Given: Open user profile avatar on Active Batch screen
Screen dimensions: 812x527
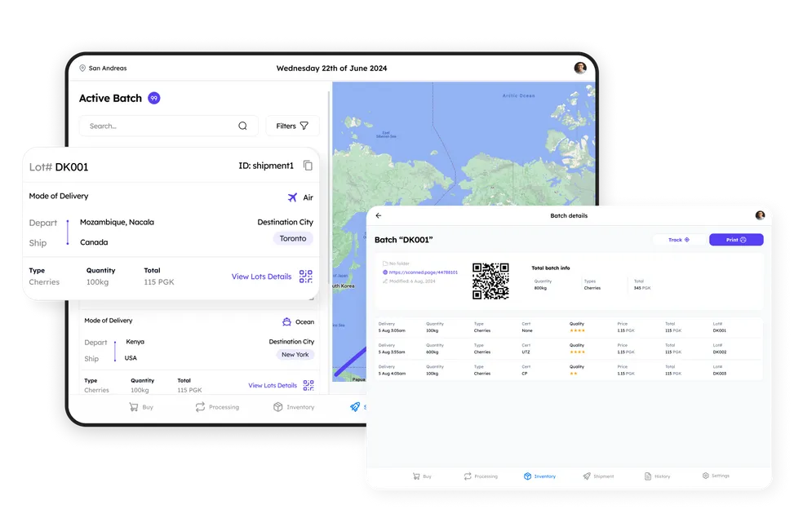Looking at the screenshot, I should [580, 68].
